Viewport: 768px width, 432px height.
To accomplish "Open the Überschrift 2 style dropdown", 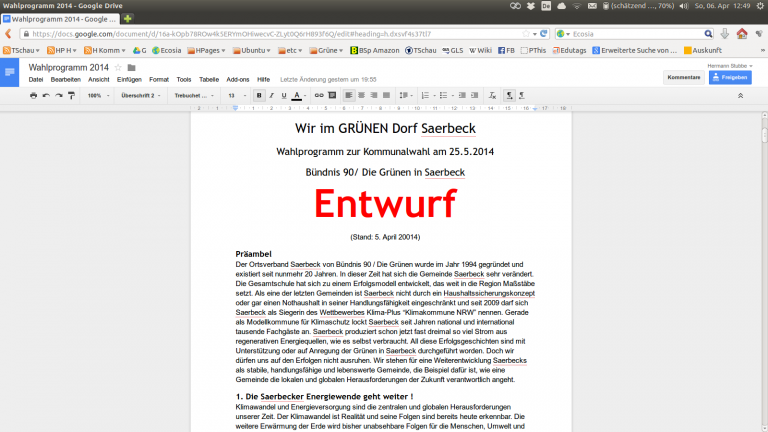I will [141, 96].
